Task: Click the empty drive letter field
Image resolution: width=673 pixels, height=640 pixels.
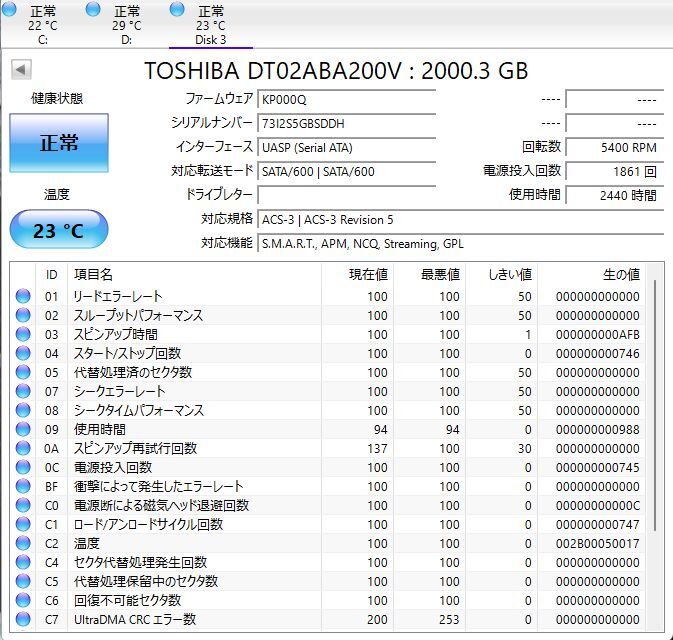Action: coord(346,195)
